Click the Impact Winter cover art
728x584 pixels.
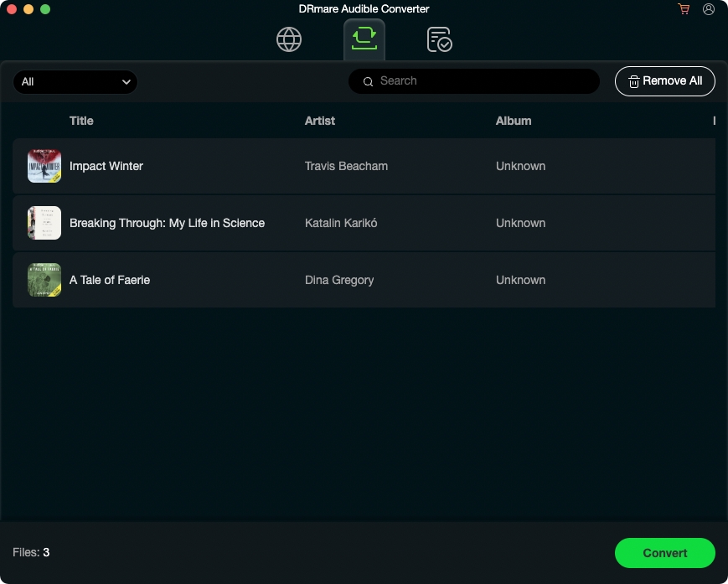click(x=44, y=166)
